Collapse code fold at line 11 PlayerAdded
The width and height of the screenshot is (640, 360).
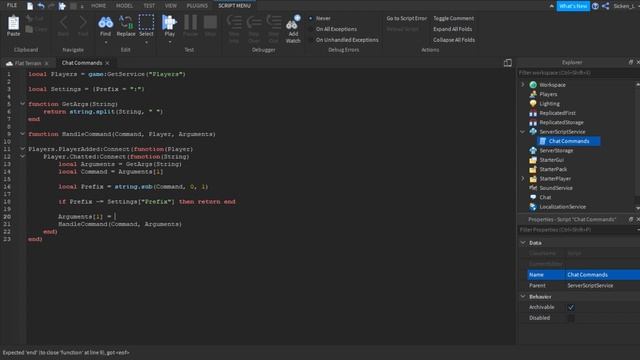pos(23,149)
